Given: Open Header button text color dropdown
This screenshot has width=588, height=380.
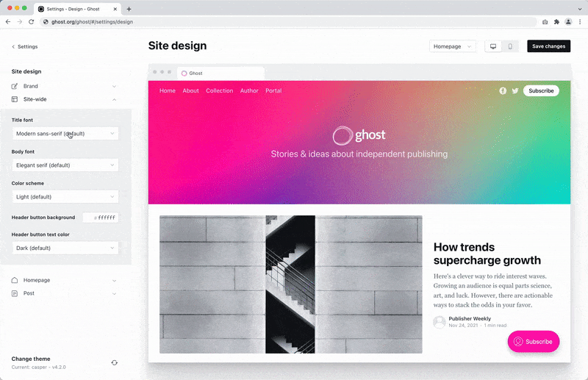Looking at the screenshot, I should point(65,248).
